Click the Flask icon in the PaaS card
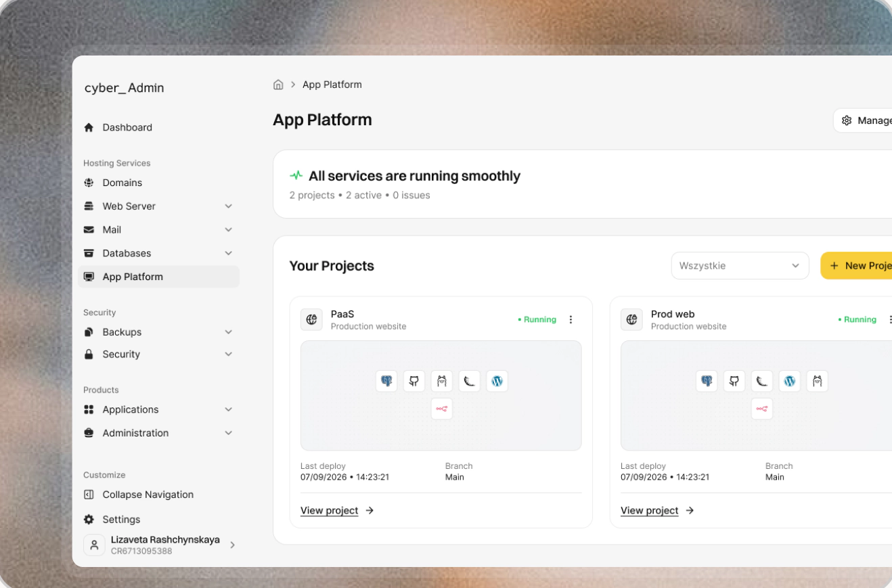The image size is (892, 588). point(469,381)
